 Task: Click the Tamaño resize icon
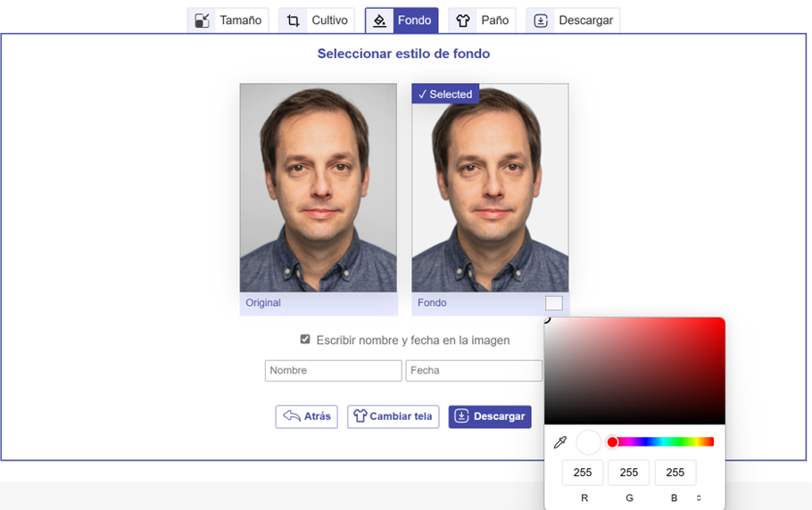click(x=202, y=21)
